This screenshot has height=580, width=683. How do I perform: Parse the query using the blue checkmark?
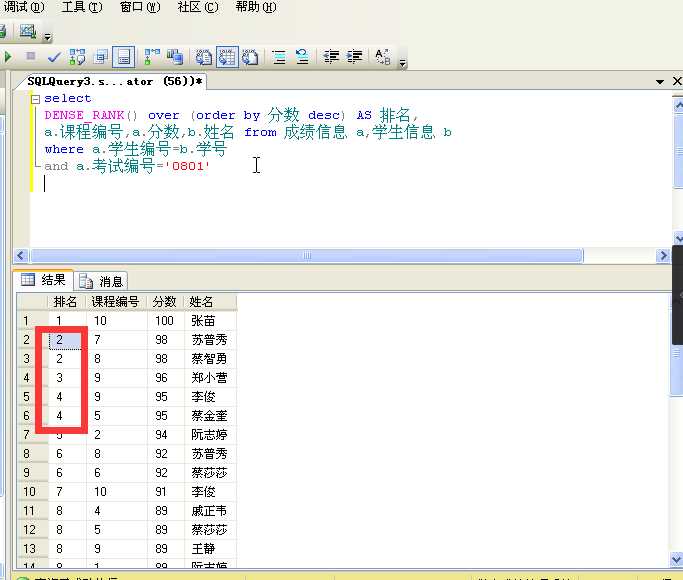[54, 57]
